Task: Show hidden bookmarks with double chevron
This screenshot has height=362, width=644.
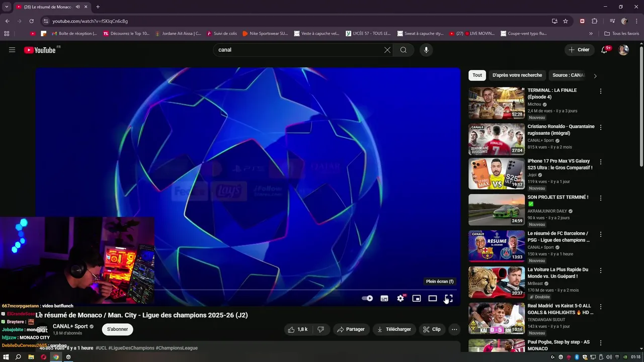Action: [x=591, y=34]
